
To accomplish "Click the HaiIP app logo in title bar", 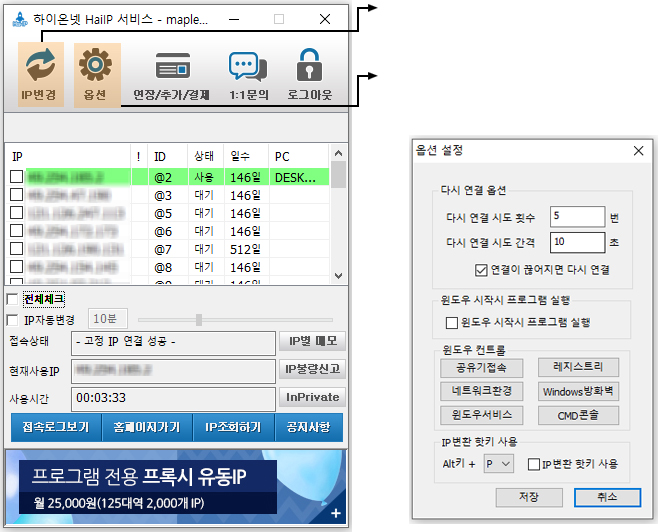I will pyautogui.click(x=20, y=19).
